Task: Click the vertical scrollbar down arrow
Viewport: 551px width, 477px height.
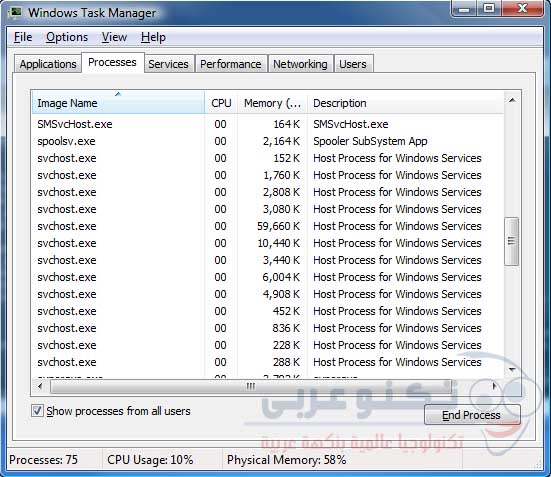Action: (512, 369)
